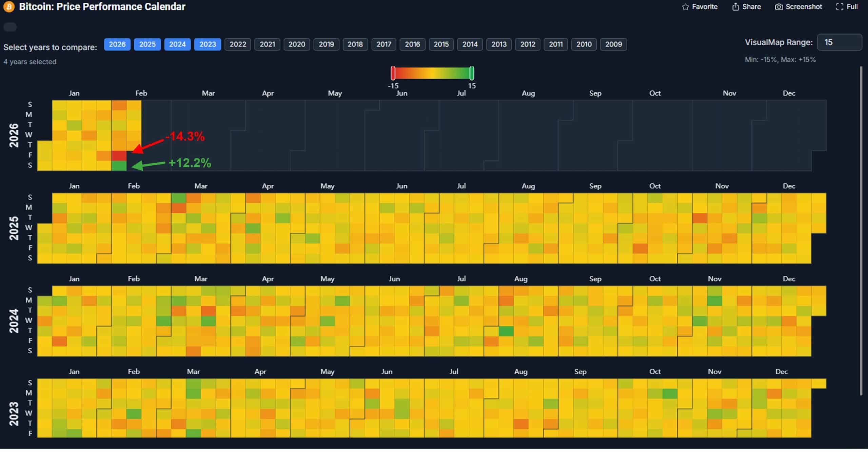The width and height of the screenshot is (868, 452).
Task: Click the Share label text
Action: [751, 7]
